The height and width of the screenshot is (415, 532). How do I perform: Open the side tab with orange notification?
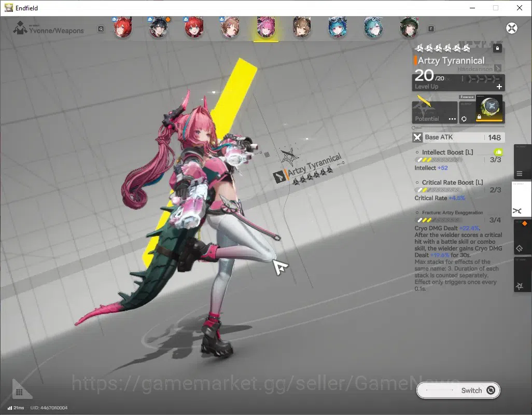point(522,237)
